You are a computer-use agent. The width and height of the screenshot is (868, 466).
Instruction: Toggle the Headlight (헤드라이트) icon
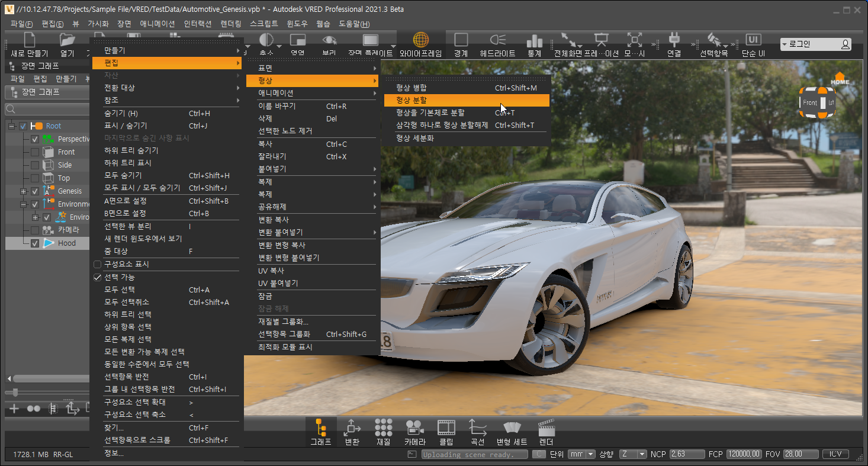(x=497, y=40)
